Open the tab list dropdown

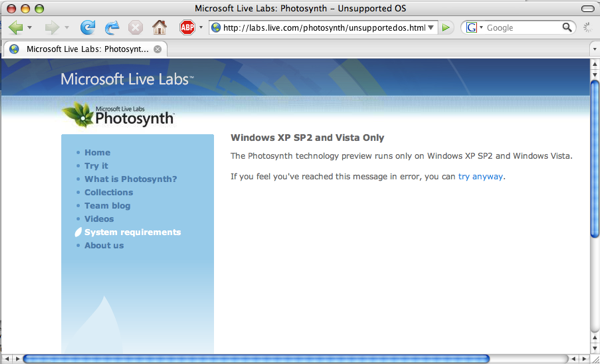coord(594,49)
